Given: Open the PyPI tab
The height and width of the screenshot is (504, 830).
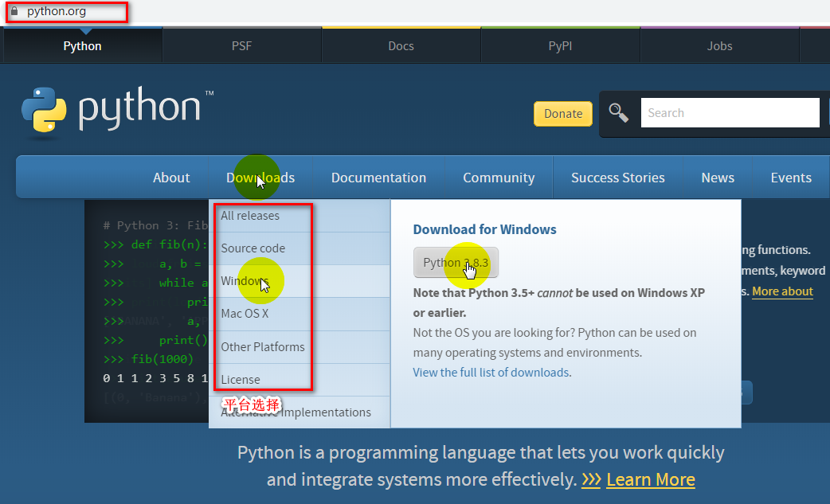Looking at the screenshot, I should coord(560,45).
